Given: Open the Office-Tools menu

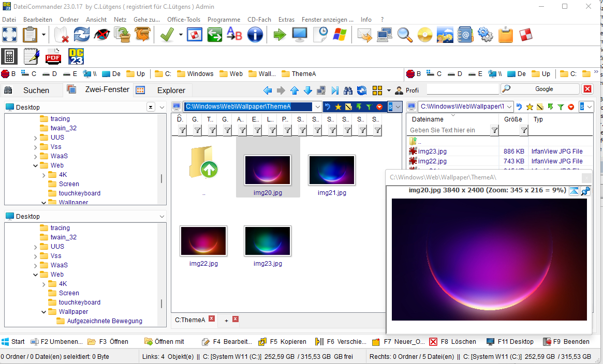Looking at the screenshot, I should (183, 20).
